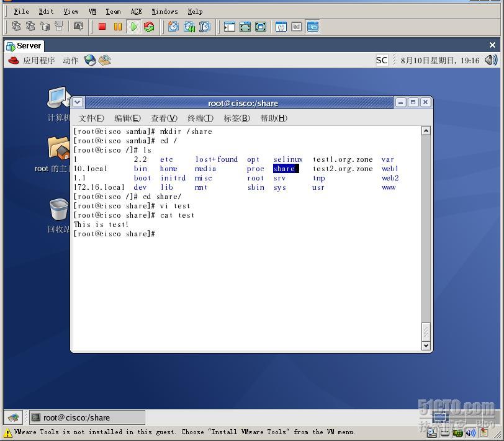Select the console view toolbar icon
504x441 pixels.
coord(312,27)
